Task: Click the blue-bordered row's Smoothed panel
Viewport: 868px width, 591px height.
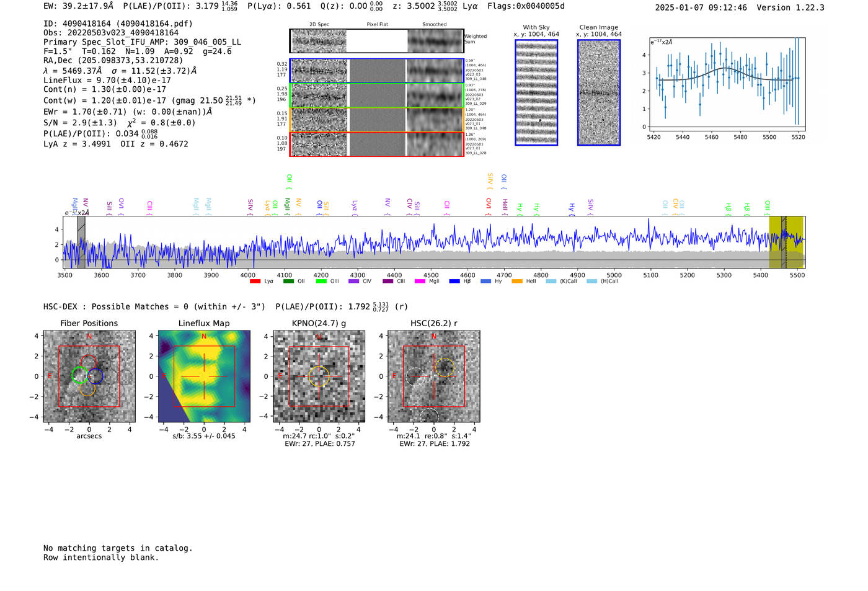Action: point(435,71)
